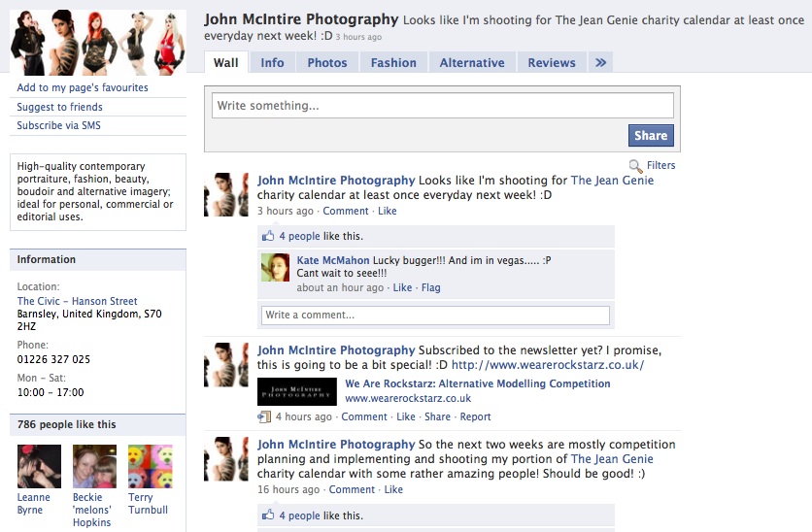Select the Alternative tab
Viewport: 812px width, 532px height.
point(472,63)
